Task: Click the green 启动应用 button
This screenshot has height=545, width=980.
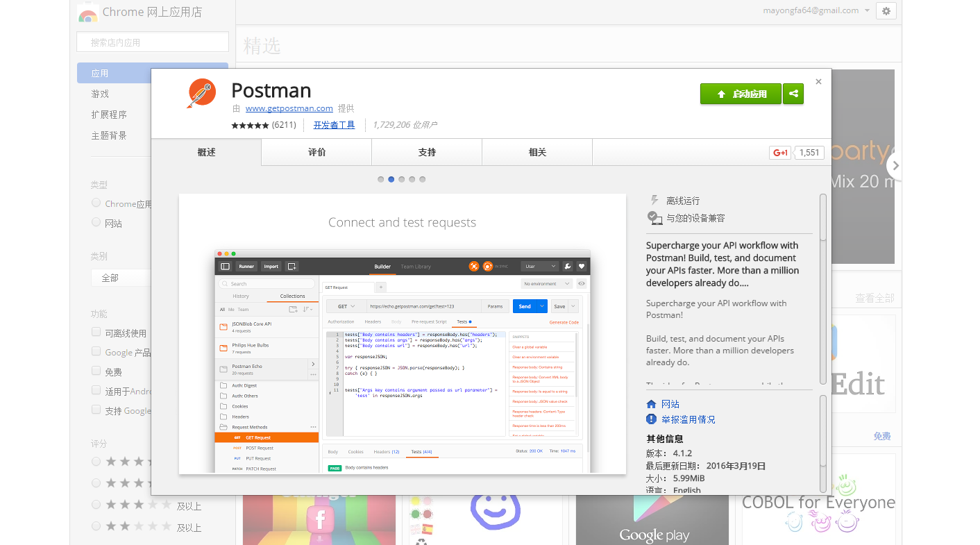Action: [741, 94]
